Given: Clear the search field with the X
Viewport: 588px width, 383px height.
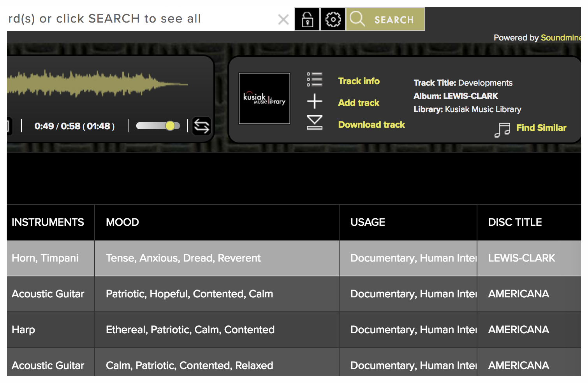Looking at the screenshot, I should coord(283,19).
